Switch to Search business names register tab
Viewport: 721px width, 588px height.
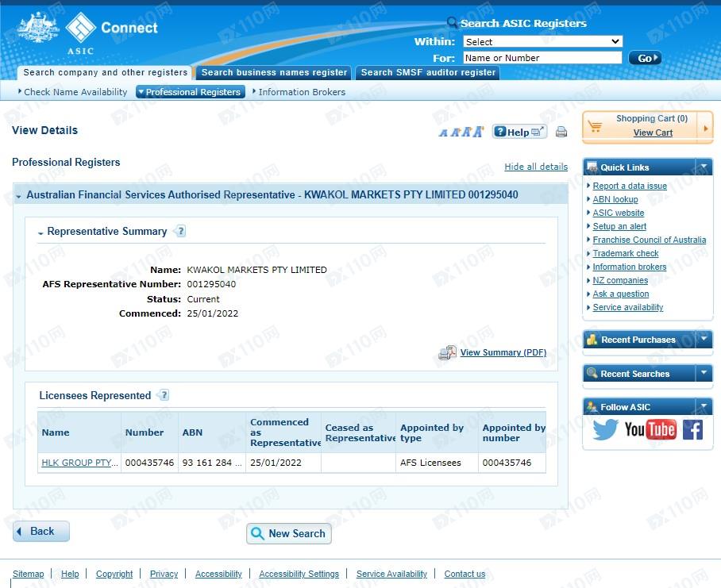pyautogui.click(x=274, y=72)
